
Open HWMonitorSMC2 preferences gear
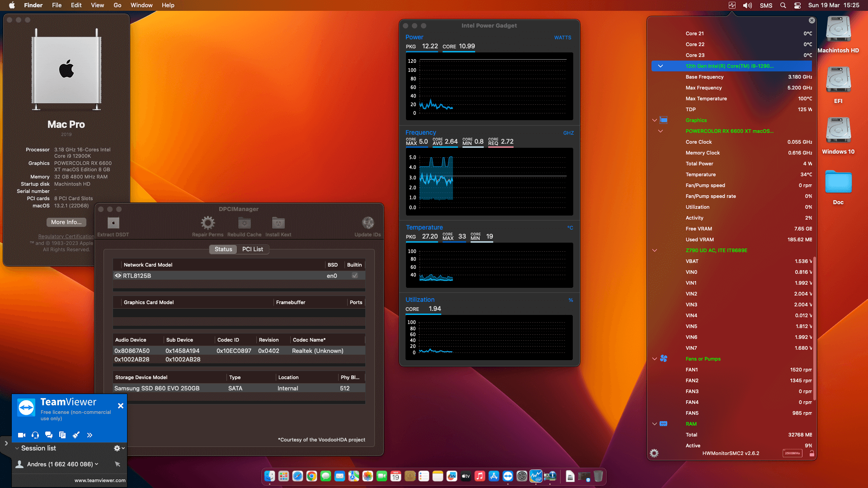tap(654, 453)
